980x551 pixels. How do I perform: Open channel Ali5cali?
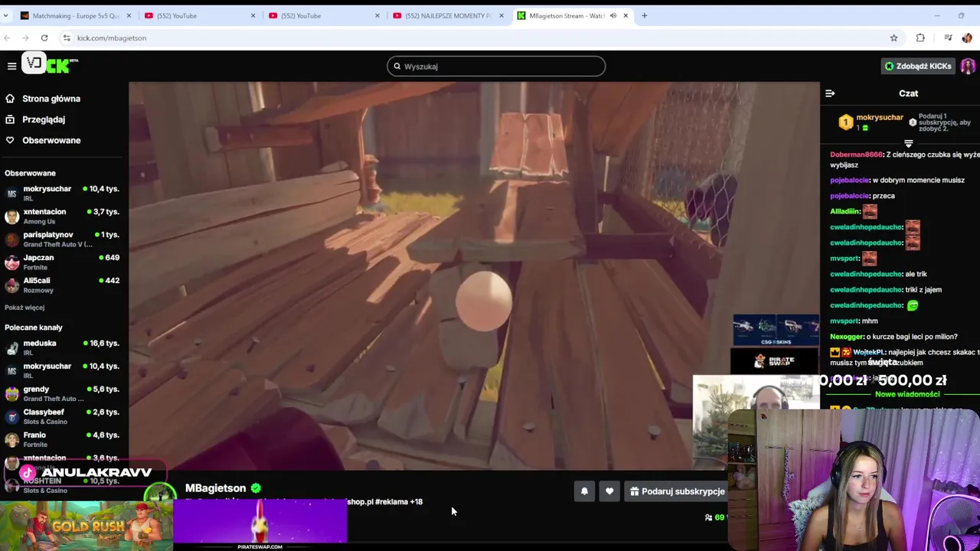point(62,285)
